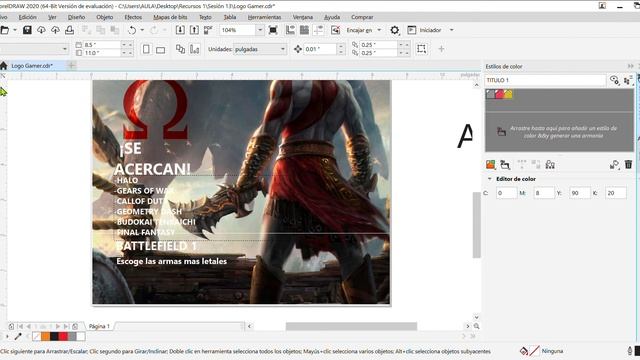The height and width of the screenshot is (360, 640).
Task: Click the New color harmony folder icon
Action: (505, 164)
